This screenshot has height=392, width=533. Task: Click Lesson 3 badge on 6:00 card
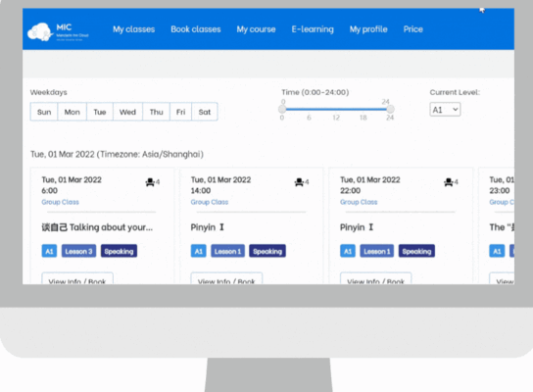pyautogui.click(x=78, y=251)
